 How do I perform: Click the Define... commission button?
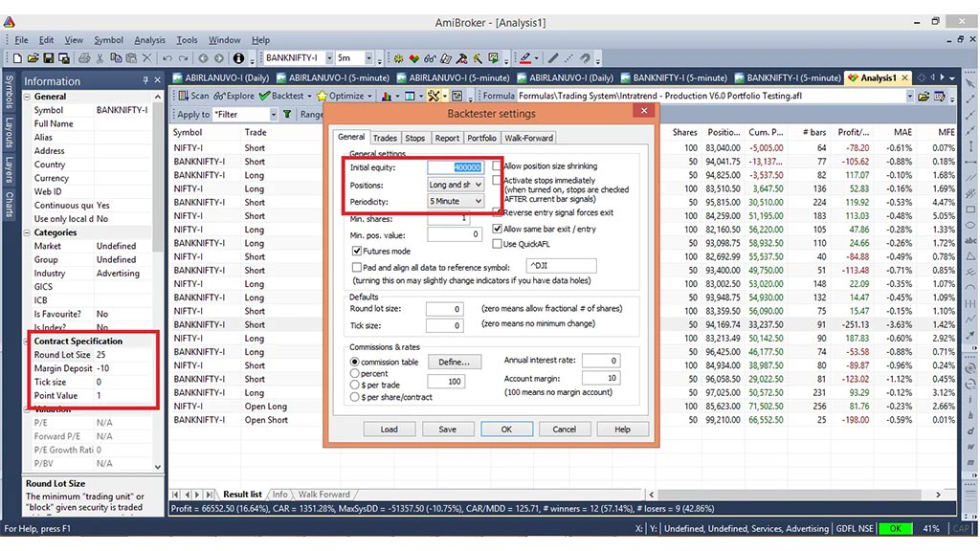click(455, 362)
